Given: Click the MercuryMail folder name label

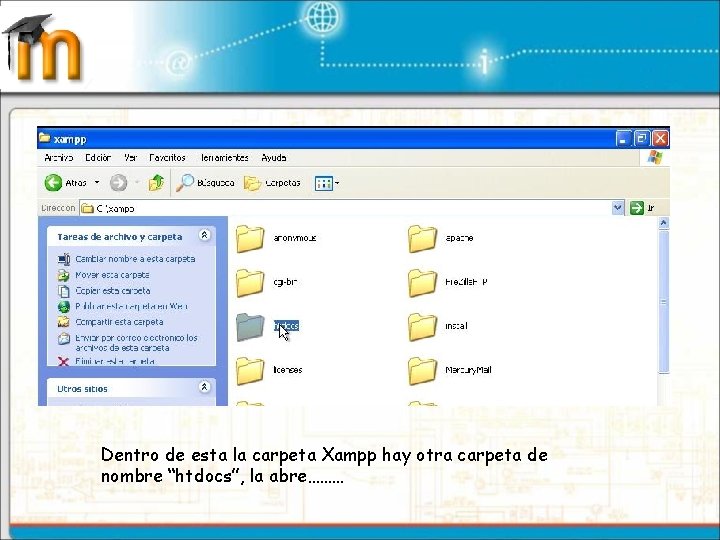Looking at the screenshot, I should click(x=468, y=370).
